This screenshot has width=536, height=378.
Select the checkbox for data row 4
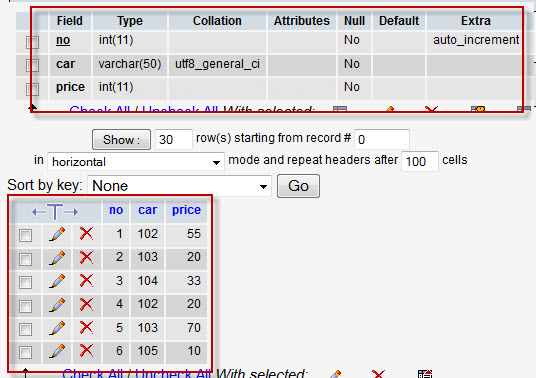[25, 306]
